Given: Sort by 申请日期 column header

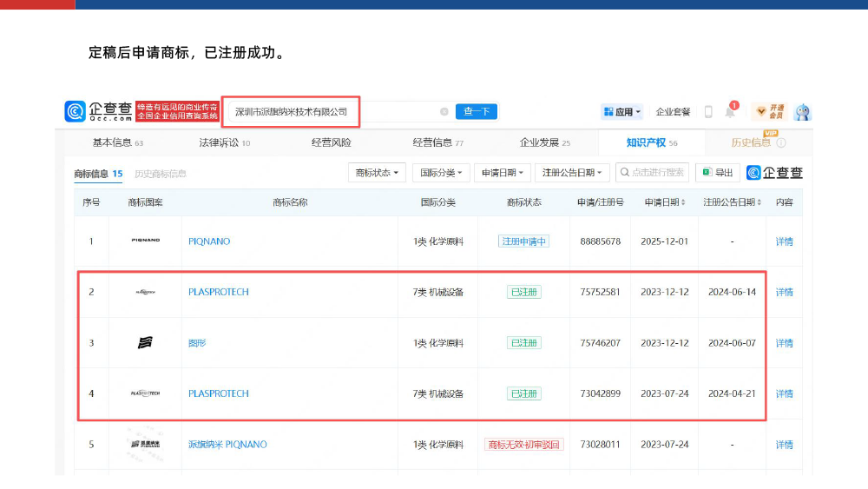Looking at the screenshot, I should 665,202.
